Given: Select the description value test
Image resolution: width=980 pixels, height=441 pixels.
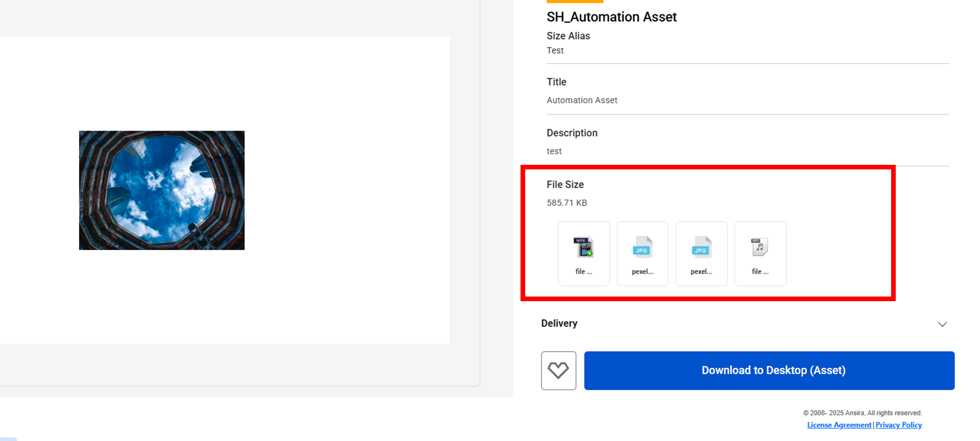Looking at the screenshot, I should [x=554, y=151].
